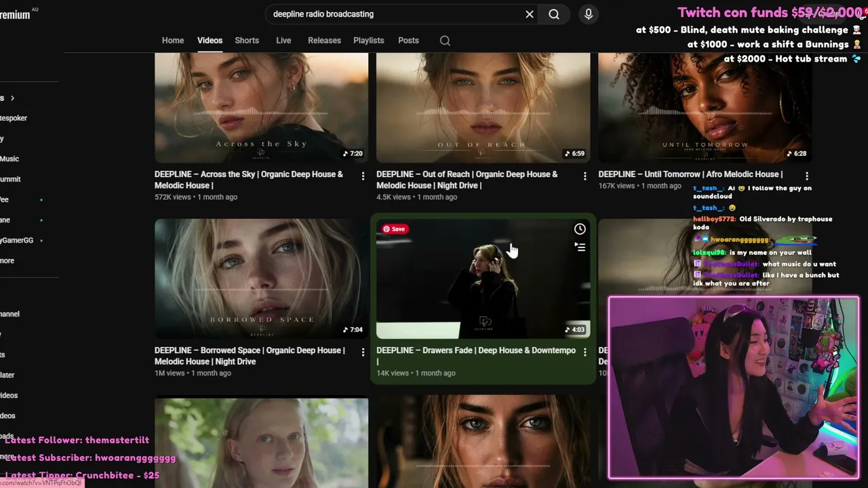
Task: Open the 'DEEPLINE – Drawers Fade' title link
Action: tap(476, 356)
